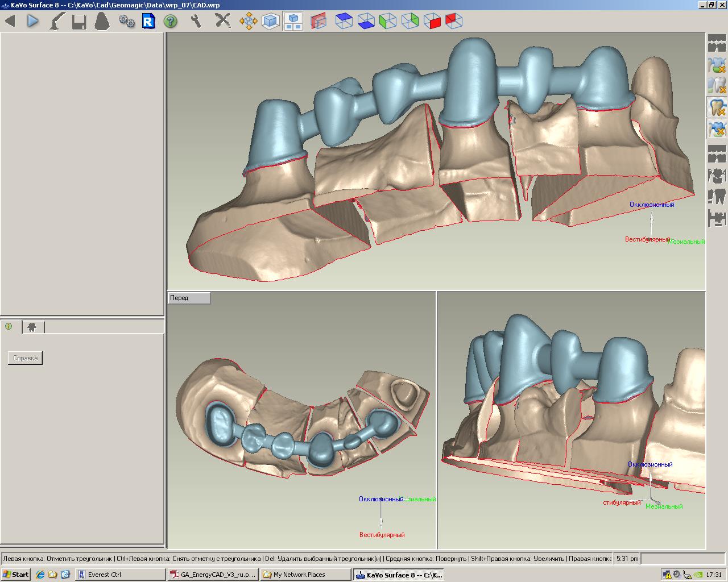Viewport: 728px width, 582px height.
Task: Toggle the white crown visibility icon in sidebar
Action: [717, 85]
